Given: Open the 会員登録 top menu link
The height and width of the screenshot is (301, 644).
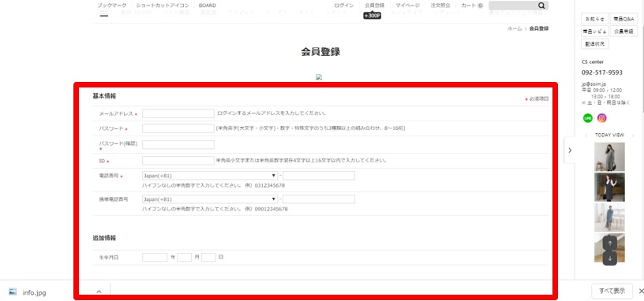Looking at the screenshot, I should click(375, 6).
